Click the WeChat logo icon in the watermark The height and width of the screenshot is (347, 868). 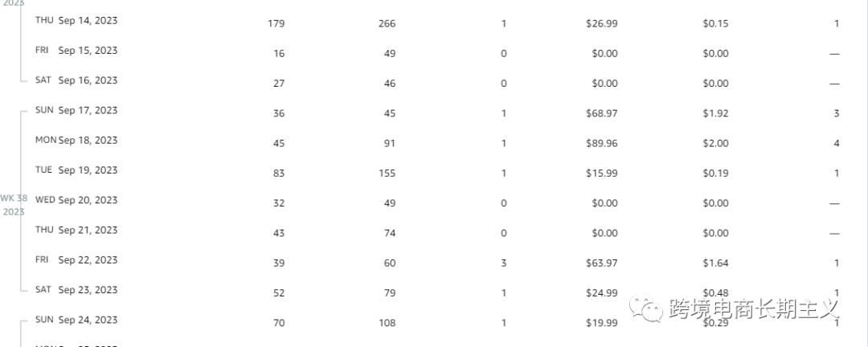tap(645, 308)
